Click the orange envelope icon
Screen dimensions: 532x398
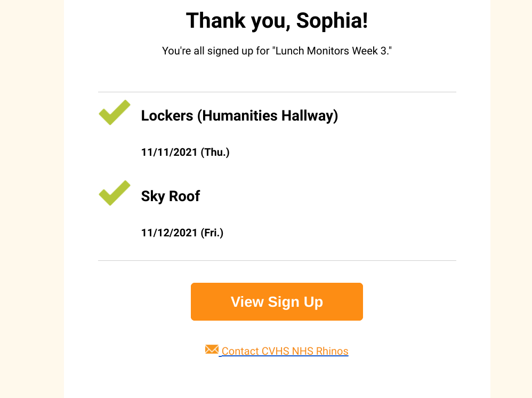coord(212,349)
